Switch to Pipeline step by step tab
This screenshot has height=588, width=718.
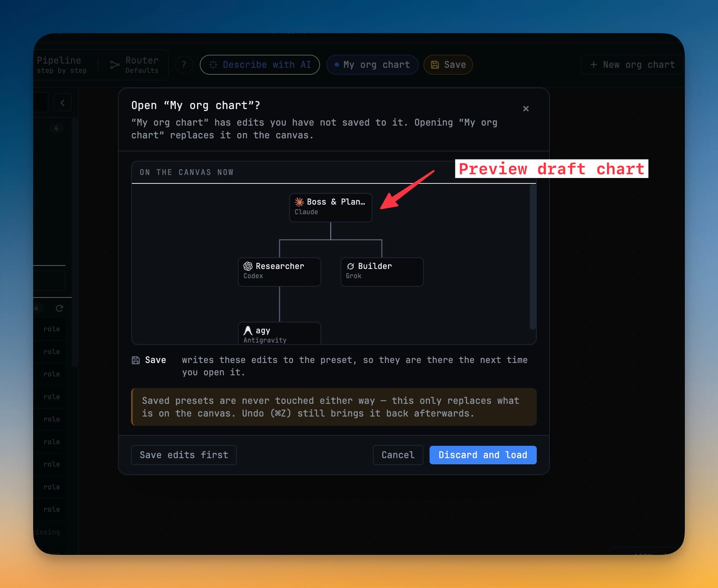tap(62, 65)
